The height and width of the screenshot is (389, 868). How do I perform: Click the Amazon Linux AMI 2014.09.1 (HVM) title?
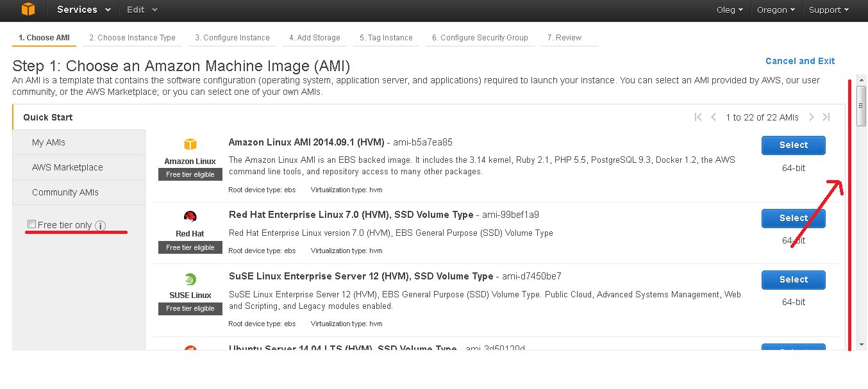click(x=306, y=142)
